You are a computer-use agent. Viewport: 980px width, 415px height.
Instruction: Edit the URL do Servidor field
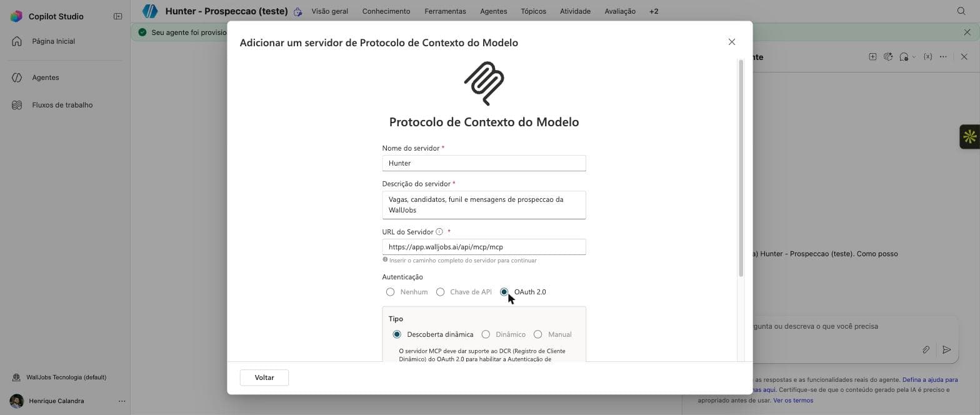(x=484, y=247)
